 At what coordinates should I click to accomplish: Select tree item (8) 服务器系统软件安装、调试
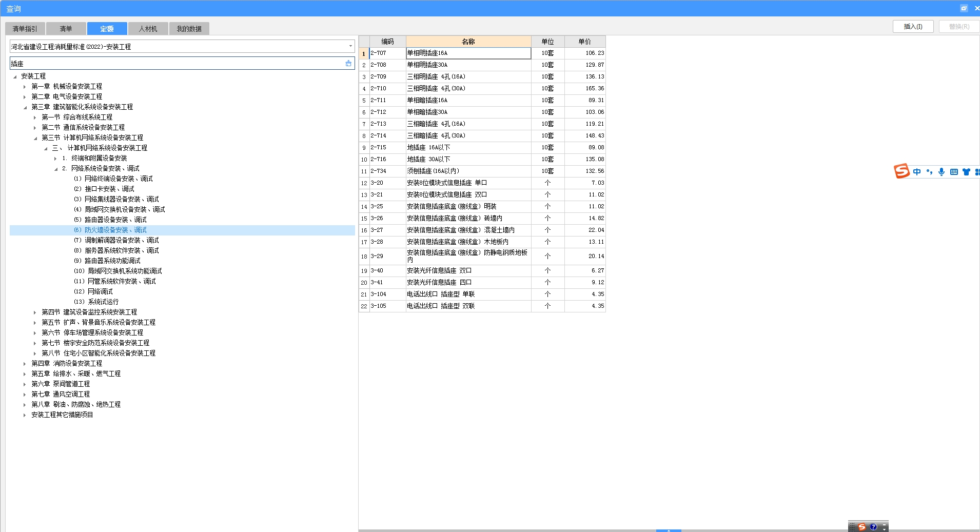(116, 250)
